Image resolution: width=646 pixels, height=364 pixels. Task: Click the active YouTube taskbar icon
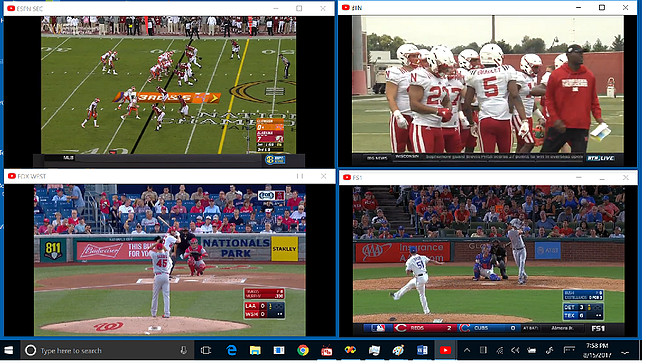click(x=445, y=350)
